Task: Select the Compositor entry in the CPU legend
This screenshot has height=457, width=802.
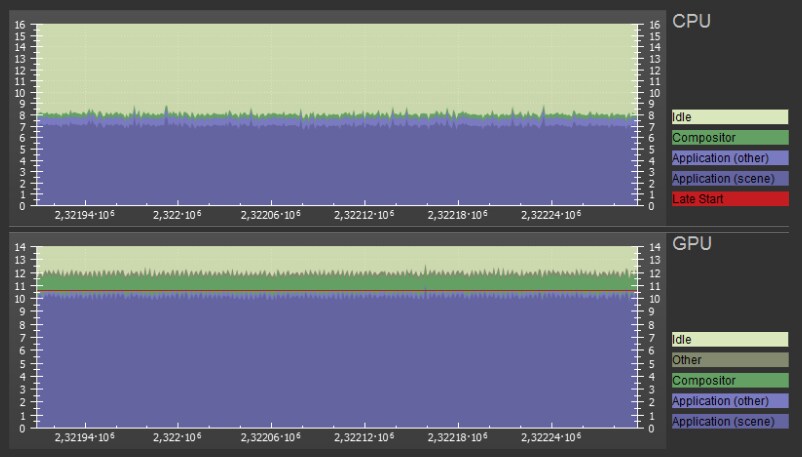Action: pyautogui.click(x=729, y=138)
